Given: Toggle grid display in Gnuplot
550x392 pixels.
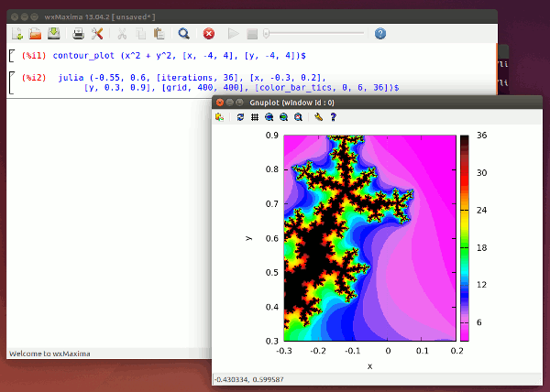Looking at the screenshot, I should 254,117.
